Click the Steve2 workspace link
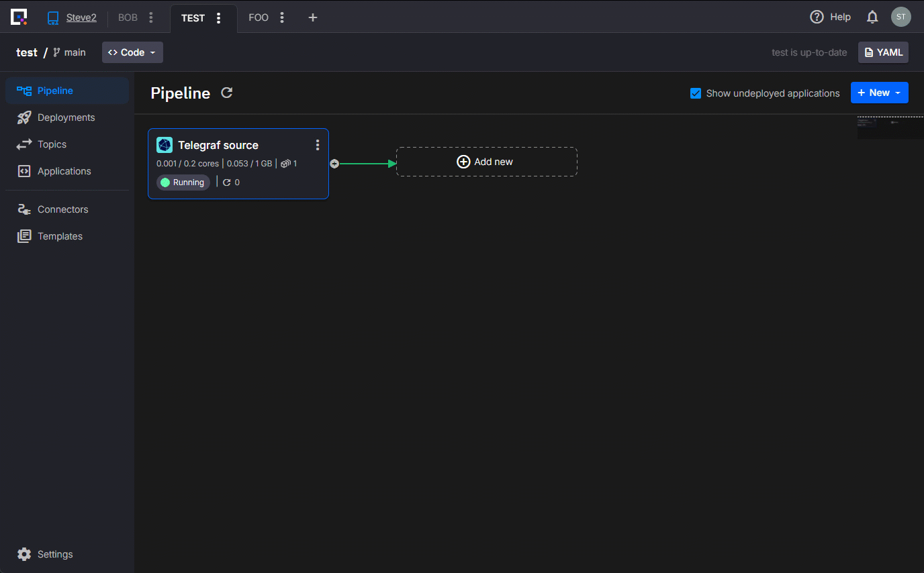The height and width of the screenshot is (573, 924). point(81,18)
